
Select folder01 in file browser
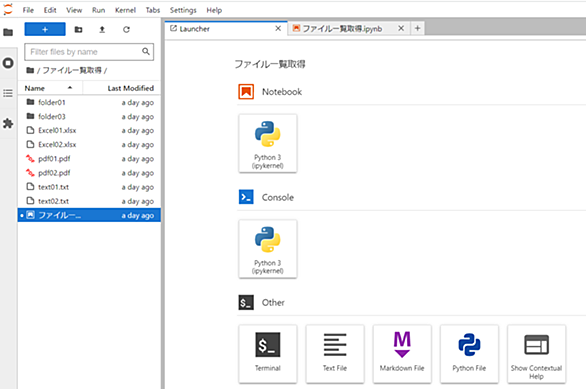89,102
